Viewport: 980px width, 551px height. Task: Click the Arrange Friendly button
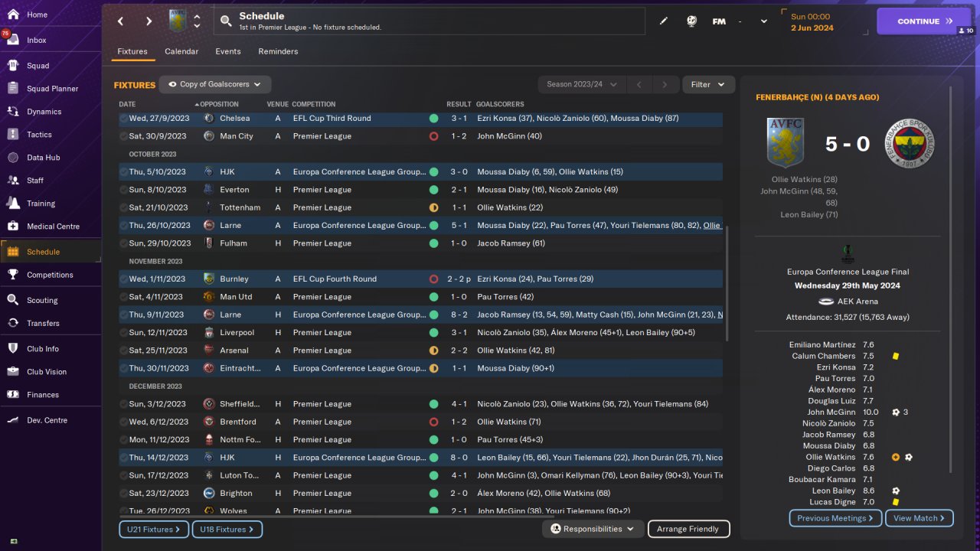coord(688,529)
